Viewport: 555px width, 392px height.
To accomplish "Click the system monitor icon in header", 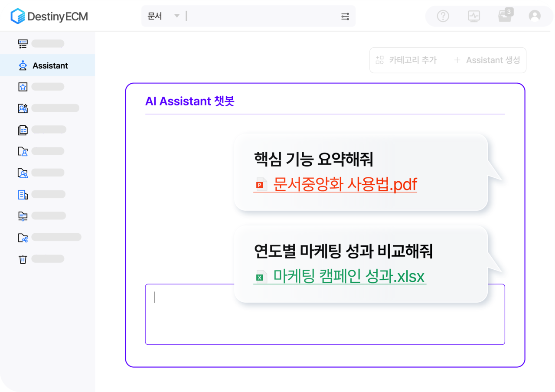I will [474, 16].
